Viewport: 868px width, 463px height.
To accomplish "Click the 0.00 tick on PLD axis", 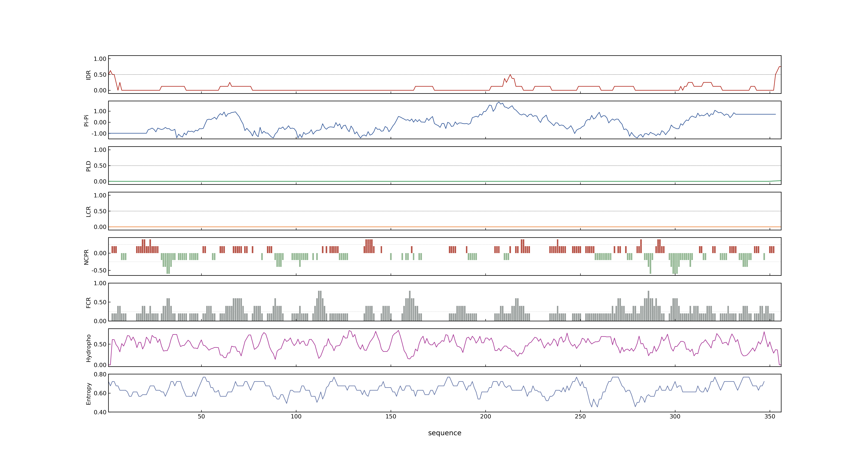I will click(100, 182).
